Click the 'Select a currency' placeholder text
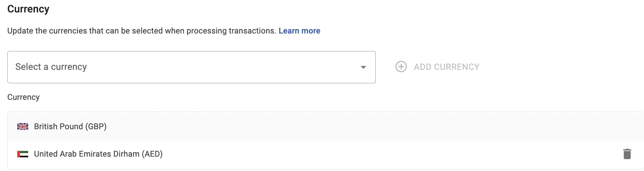 [51, 67]
